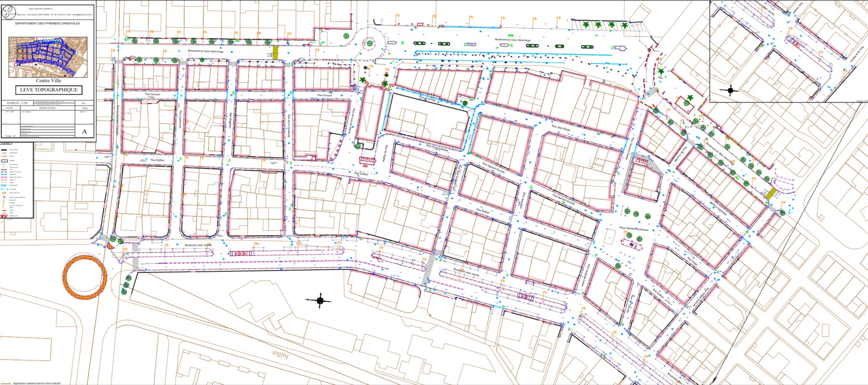The height and width of the screenshot is (385, 868).
Task: Click the olive rectangle on the northwest boulevard
Action: 276,52
